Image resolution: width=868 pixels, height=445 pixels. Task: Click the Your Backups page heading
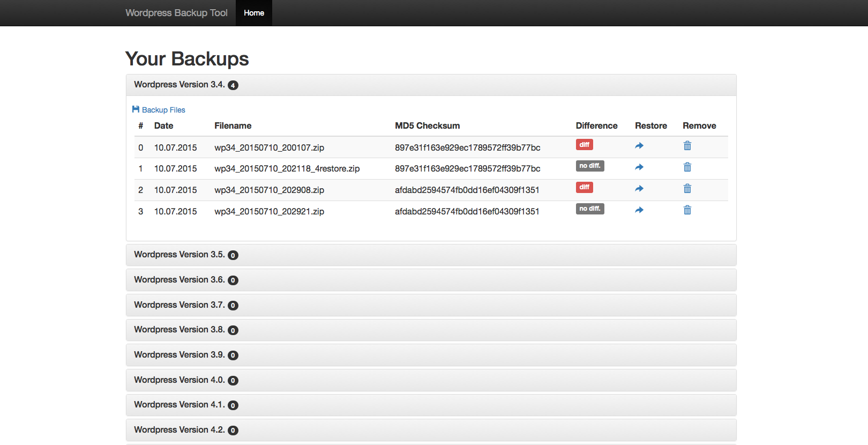point(187,59)
